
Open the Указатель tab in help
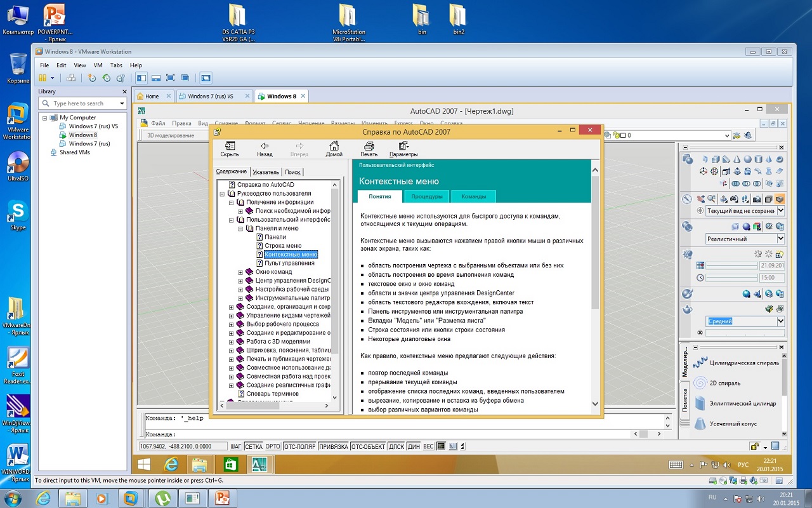click(265, 172)
